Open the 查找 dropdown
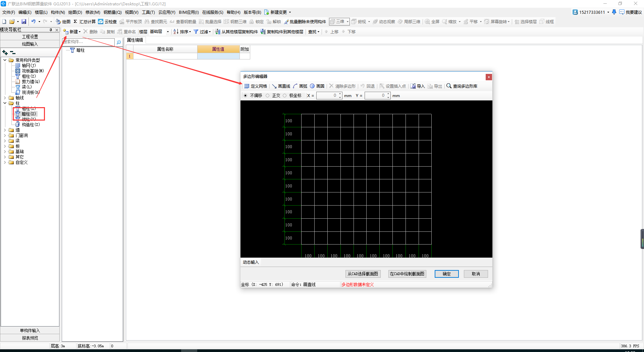 314,32
